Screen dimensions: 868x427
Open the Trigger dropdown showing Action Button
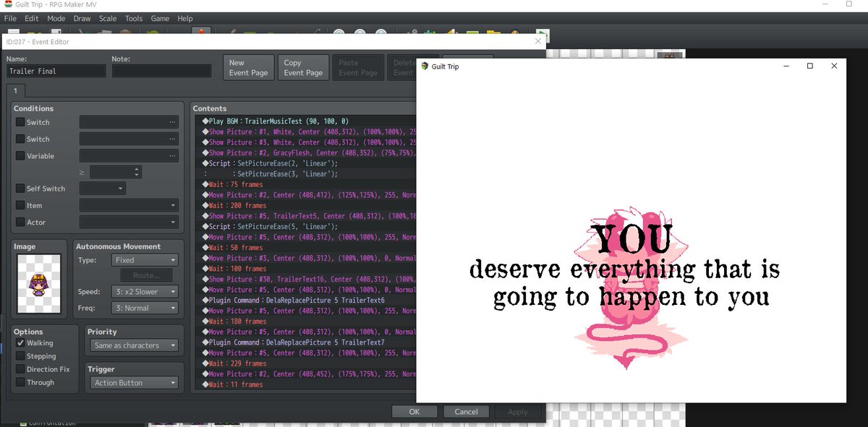tap(135, 383)
